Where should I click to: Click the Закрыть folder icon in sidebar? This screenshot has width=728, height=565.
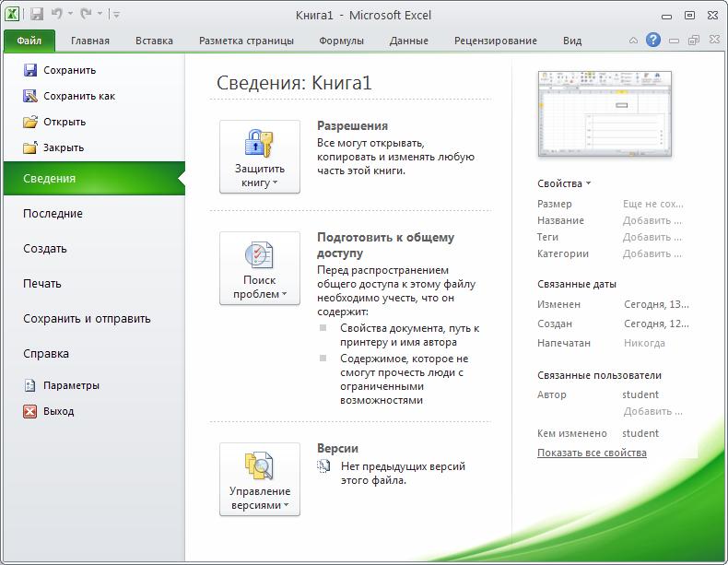[30, 147]
